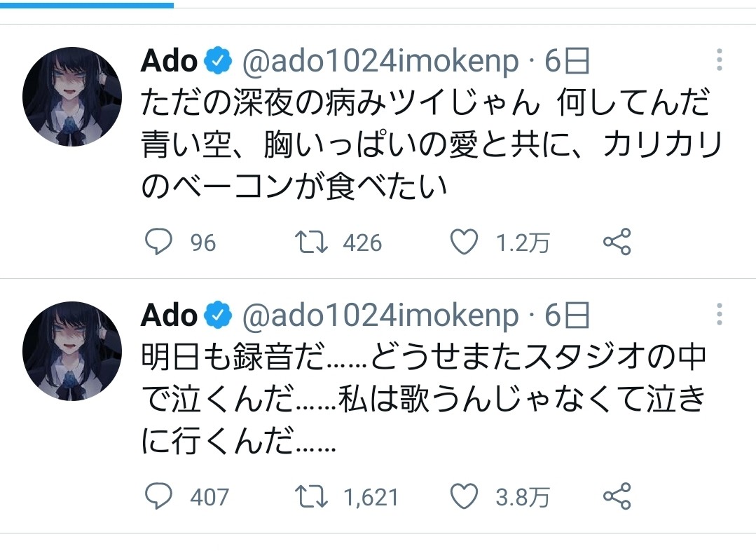Reply to the crispy bacon tweet
This screenshot has height=551, width=756.
tap(158, 243)
